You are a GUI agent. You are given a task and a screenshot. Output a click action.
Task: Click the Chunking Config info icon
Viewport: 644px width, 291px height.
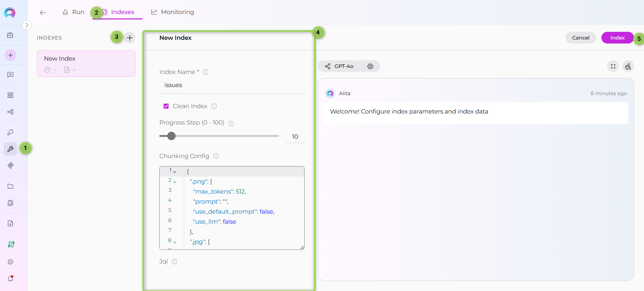pos(216,156)
